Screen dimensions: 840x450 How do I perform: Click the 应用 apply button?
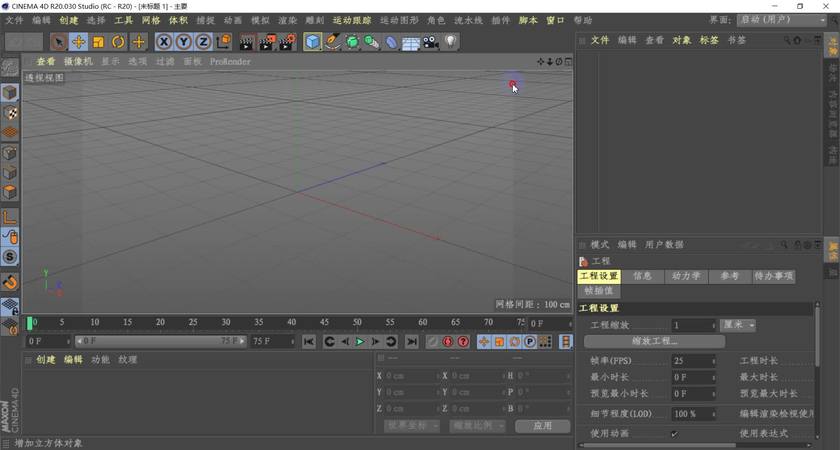[x=543, y=426]
